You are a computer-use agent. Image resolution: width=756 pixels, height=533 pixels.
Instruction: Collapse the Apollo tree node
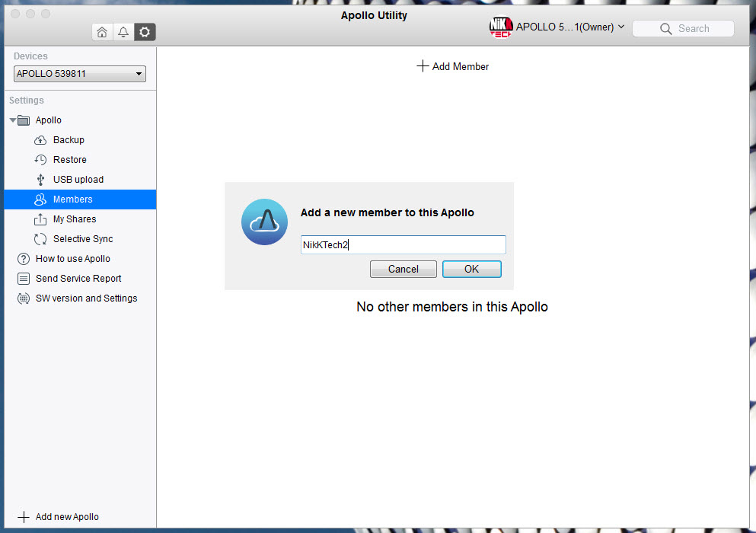click(x=12, y=120)
